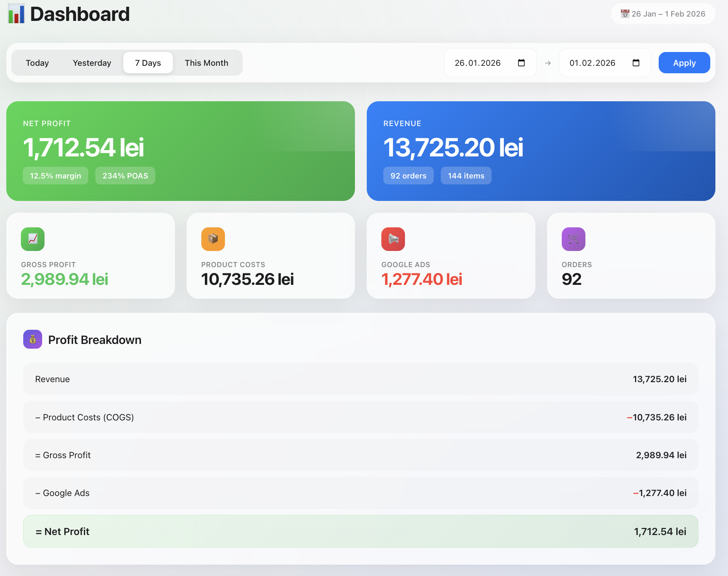Click the Google Ads megaphone icon

point(393,239)
